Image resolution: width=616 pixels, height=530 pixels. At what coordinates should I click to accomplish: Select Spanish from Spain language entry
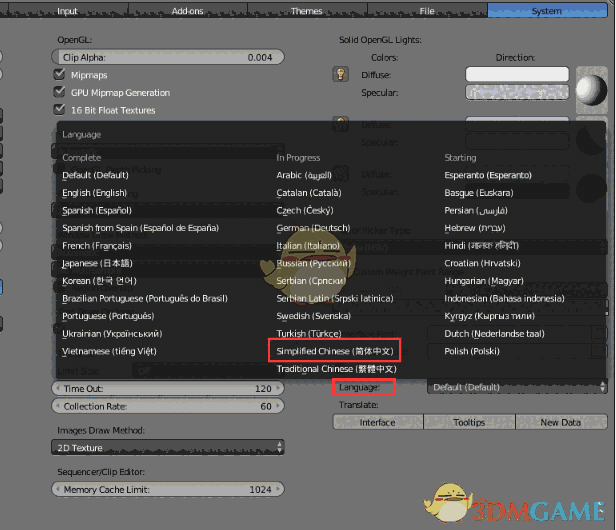point(141,228)
